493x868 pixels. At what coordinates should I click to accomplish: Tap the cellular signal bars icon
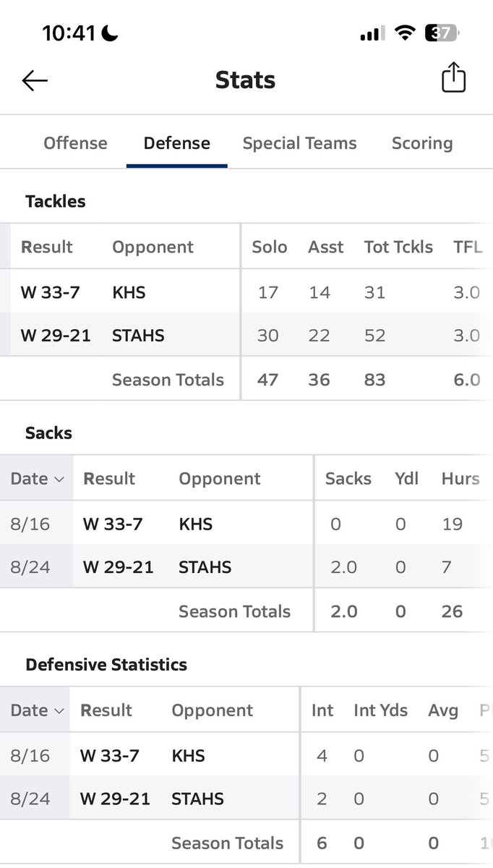click(x=373, y=34)
